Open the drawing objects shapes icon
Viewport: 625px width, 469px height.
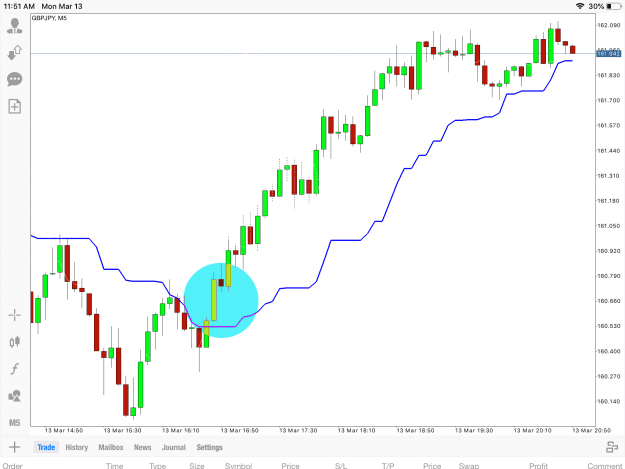click(x=14, y=396)
